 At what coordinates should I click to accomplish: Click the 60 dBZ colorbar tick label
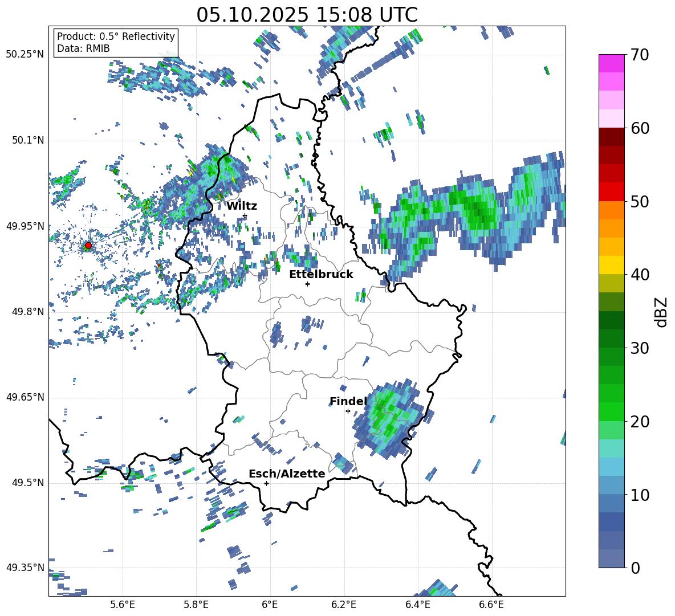point(640,128)
